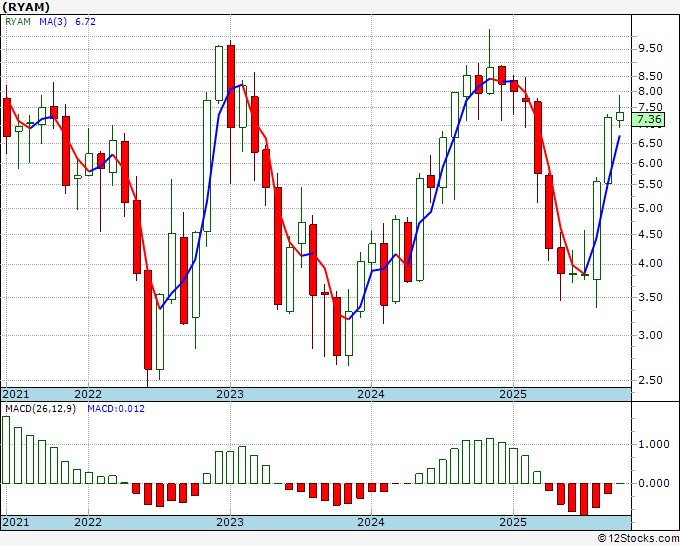Click 2022 on the price chart timeline

tap(88, 394)
